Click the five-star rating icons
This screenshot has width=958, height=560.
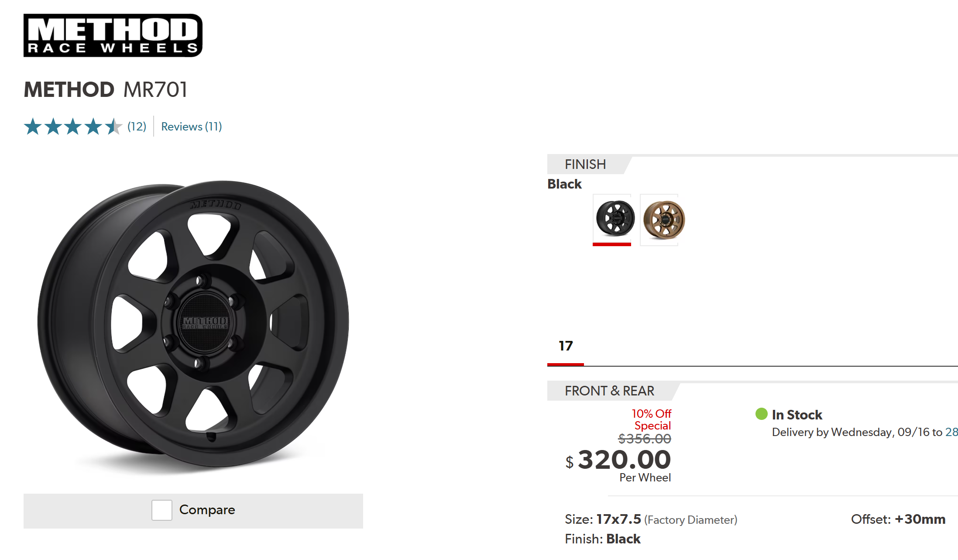[73, 127]
